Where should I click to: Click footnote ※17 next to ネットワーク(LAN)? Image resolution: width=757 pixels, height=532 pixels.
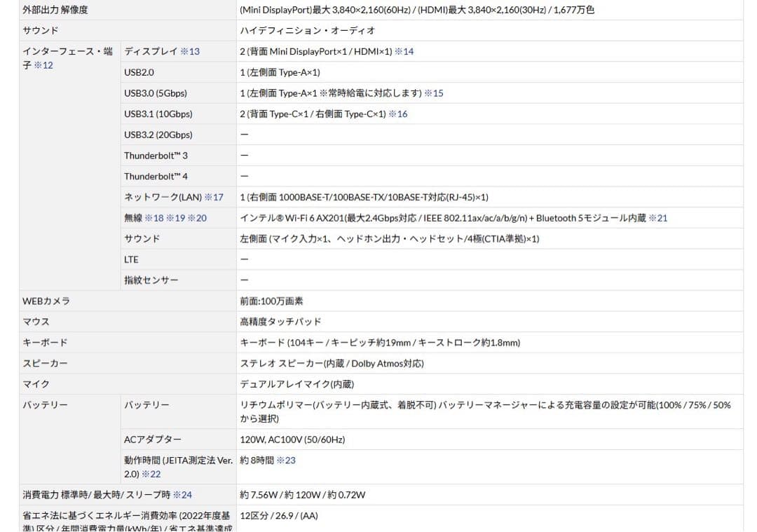click(215, 197)
